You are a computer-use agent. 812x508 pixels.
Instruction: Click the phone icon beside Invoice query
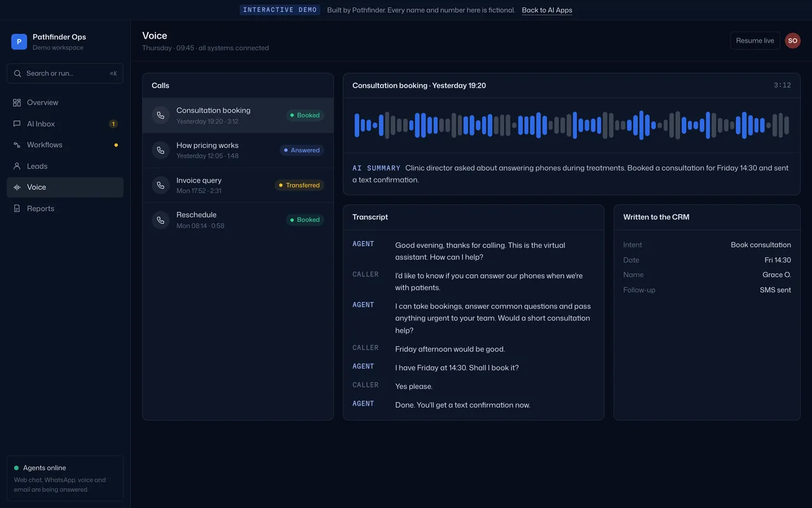[160, 185]
